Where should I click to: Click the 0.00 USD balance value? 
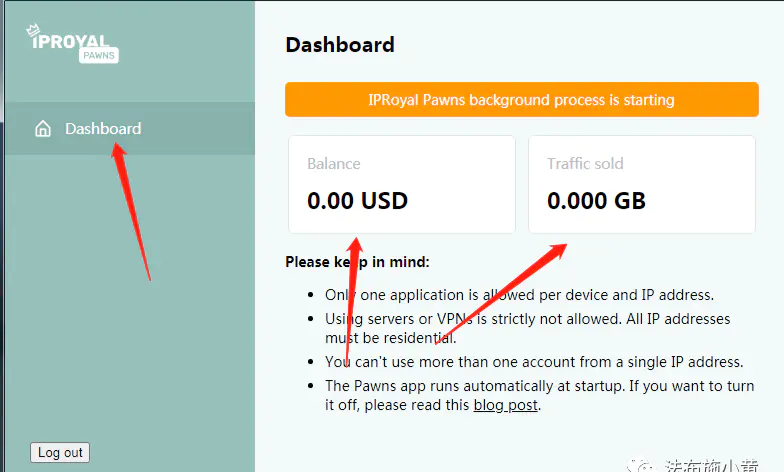358,201
